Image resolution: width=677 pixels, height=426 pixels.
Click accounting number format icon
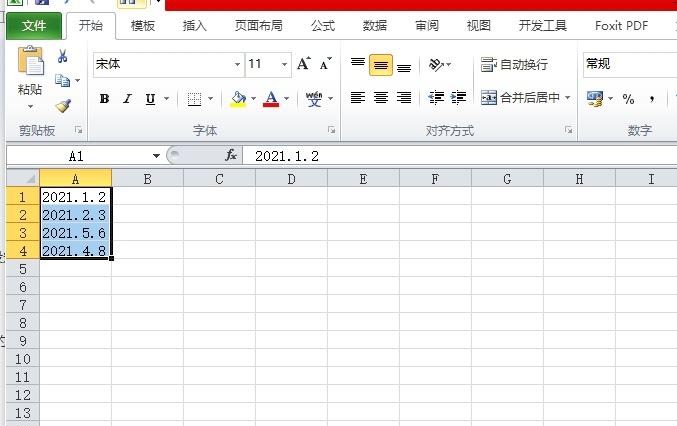click(595, 99)
